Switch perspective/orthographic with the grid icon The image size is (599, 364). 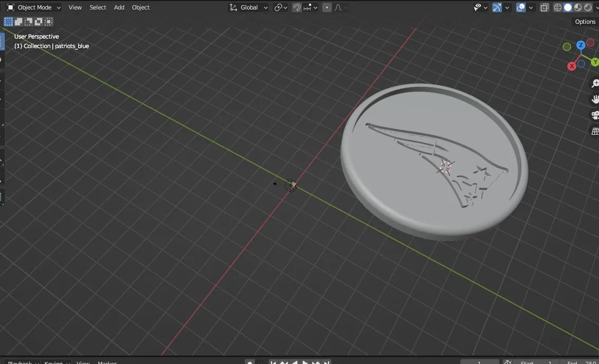click(595, 132)
